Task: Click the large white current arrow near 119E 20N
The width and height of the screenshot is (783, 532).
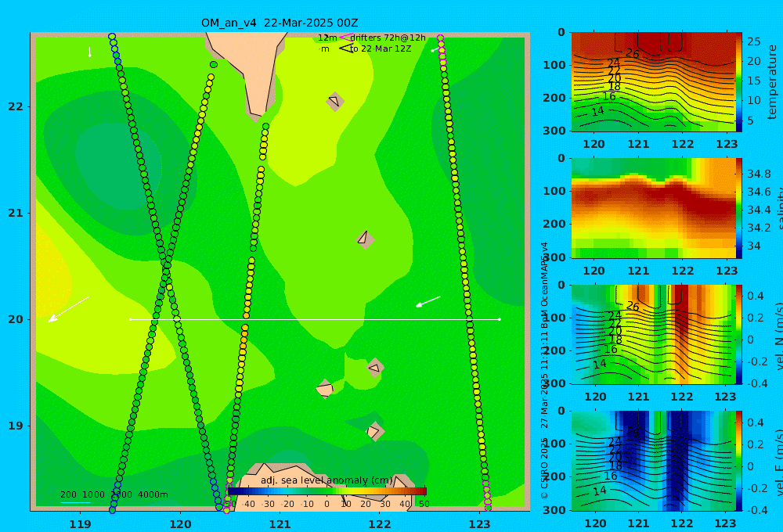Action: click(69, 309)
